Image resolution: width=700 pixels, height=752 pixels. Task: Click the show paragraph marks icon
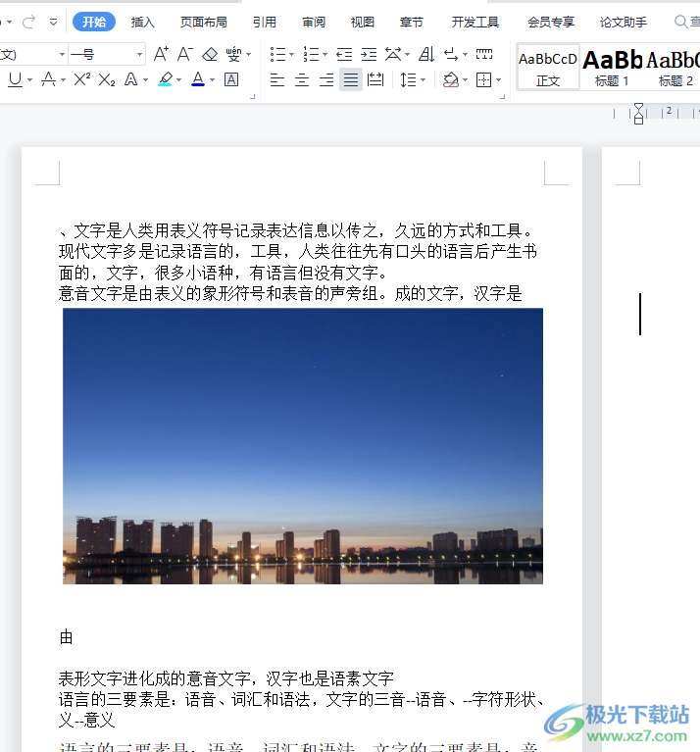coord(451,54)
